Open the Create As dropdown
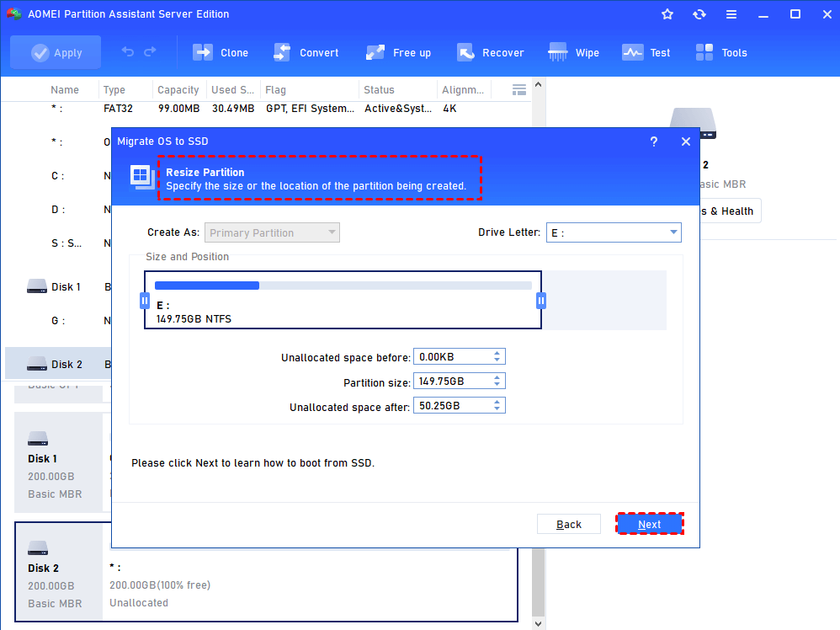840x630 pixels. [272, 232]
